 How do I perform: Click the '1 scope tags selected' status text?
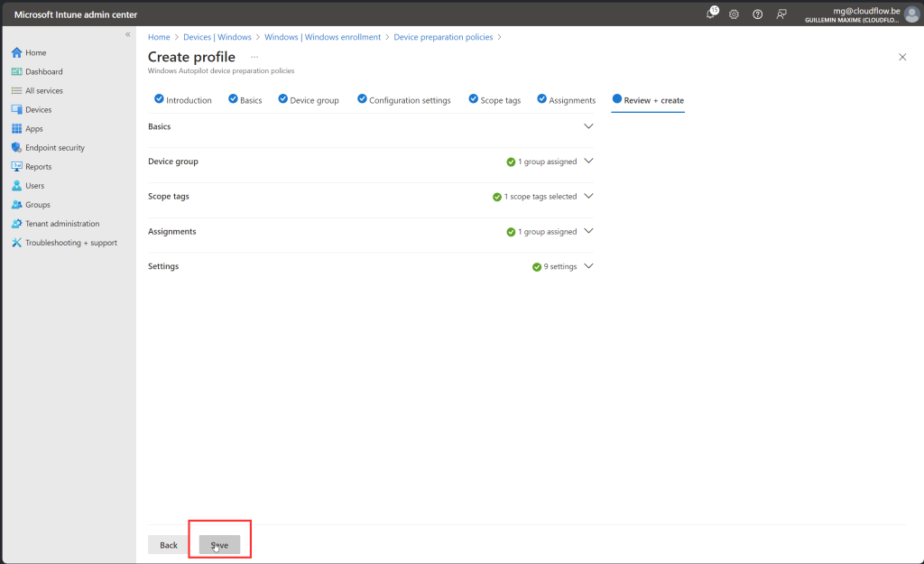pyautogui.click(x=541, y=196)
